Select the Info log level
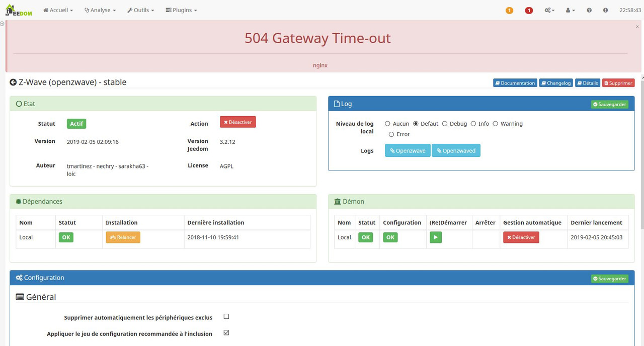This screenshot has height=346, width=644. tap(473, 124)
